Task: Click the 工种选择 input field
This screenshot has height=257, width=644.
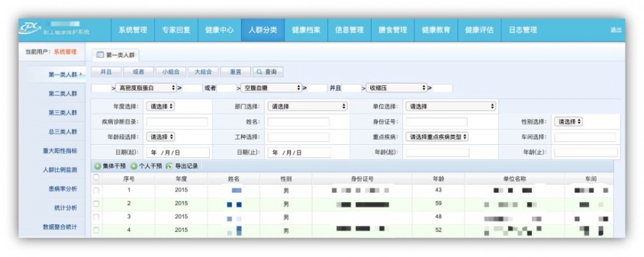Action: (299, 137)
